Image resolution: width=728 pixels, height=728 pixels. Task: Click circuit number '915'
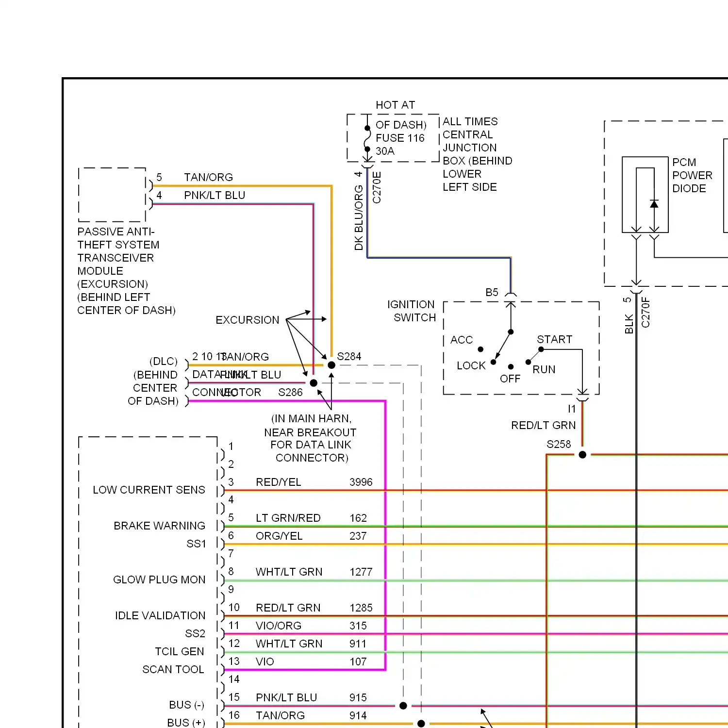358,697
